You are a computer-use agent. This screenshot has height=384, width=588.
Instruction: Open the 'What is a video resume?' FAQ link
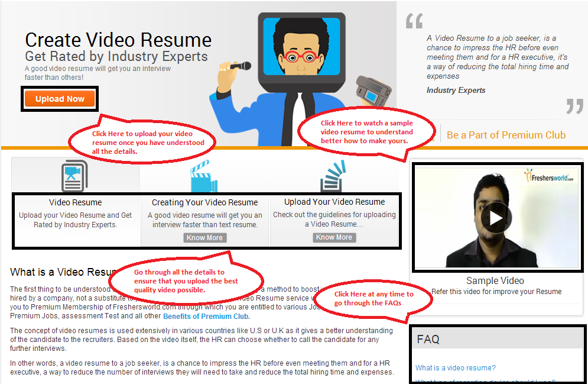click(x=455, y=368)
